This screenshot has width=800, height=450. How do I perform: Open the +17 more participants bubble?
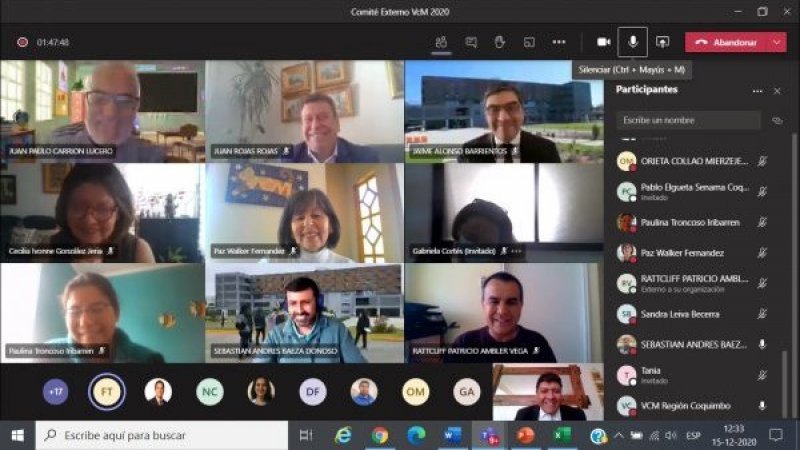tap(56, 392)
